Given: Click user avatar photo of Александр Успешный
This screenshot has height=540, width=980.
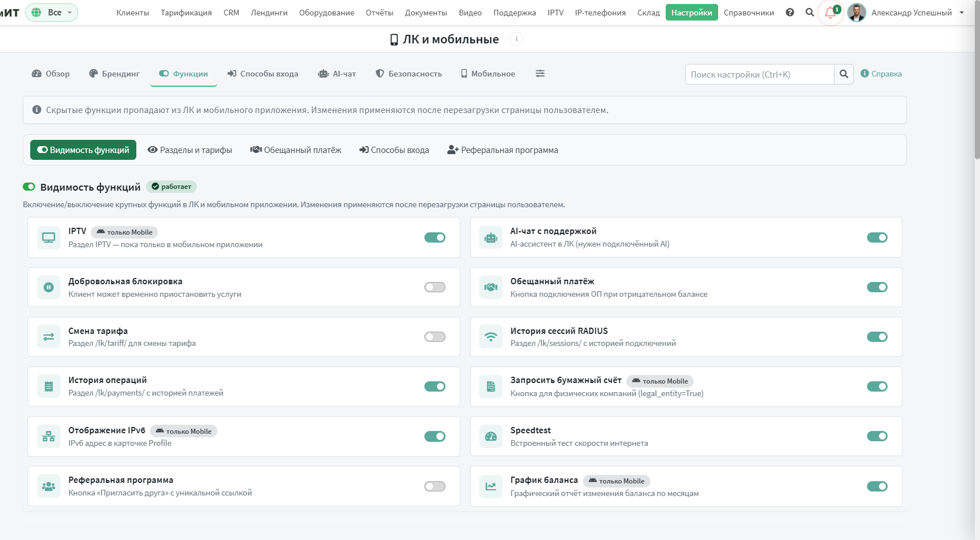Looking at the screenshot, I should coord(856,13).
